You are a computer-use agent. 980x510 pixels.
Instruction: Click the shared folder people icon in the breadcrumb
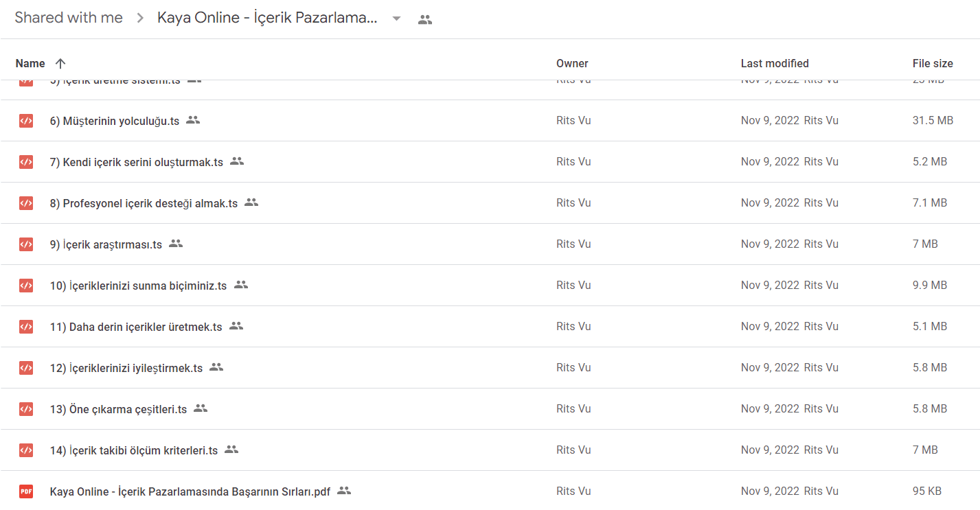425,20
